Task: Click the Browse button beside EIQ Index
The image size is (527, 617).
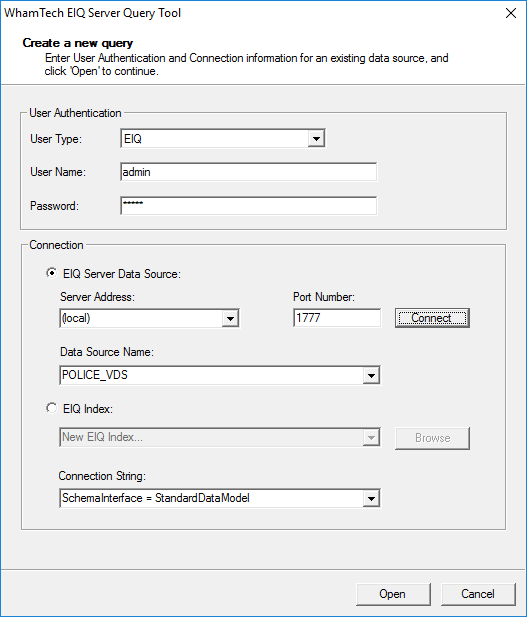Action: tap(432, 438)
